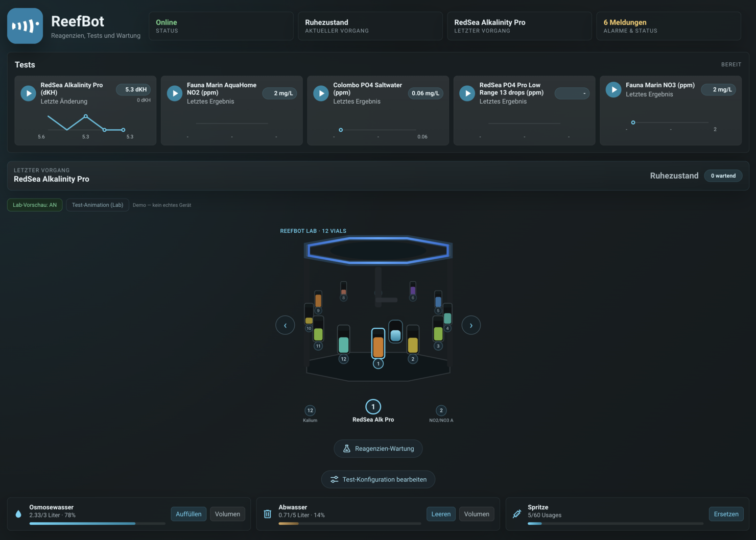Open Volumen setting for Osmosewasser
The height and width of the screenshot is (540, 756).
pos(227,514)
